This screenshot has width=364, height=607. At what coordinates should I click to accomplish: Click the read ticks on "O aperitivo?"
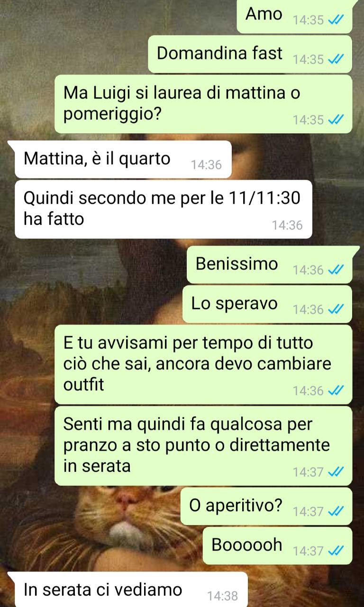point(336,511)
